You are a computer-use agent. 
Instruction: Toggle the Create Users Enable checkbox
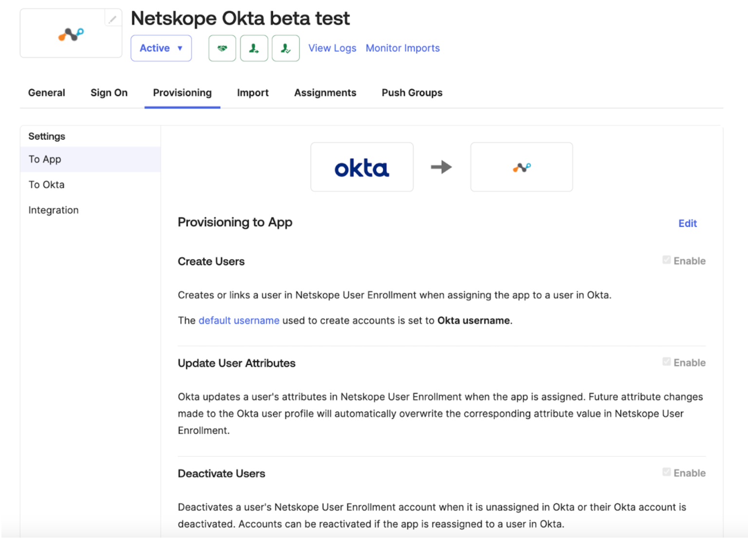667,260
